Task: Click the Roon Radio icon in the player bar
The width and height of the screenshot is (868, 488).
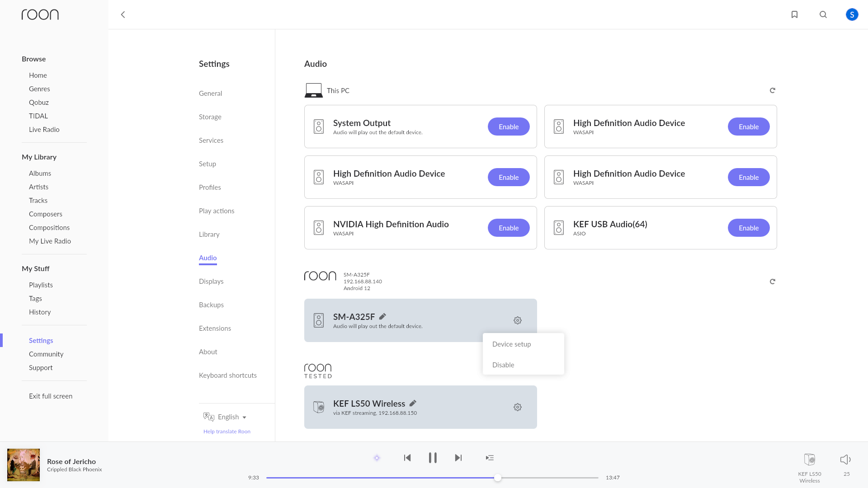Action: point(377,458)
